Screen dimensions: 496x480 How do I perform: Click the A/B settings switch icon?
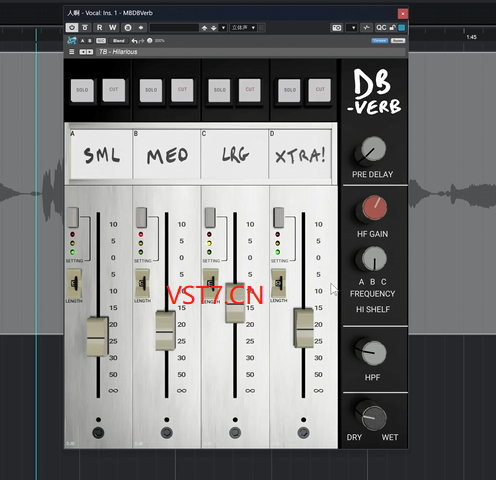pyautogui.click(x=128, y=28)
